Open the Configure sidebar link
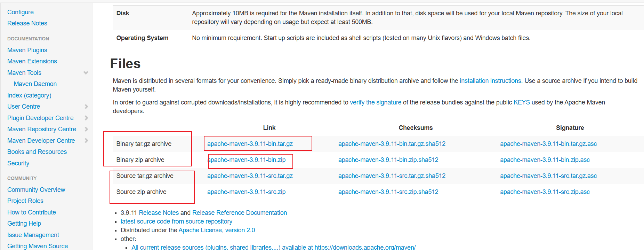The image size is (644, 250). (x=21, y=12)
